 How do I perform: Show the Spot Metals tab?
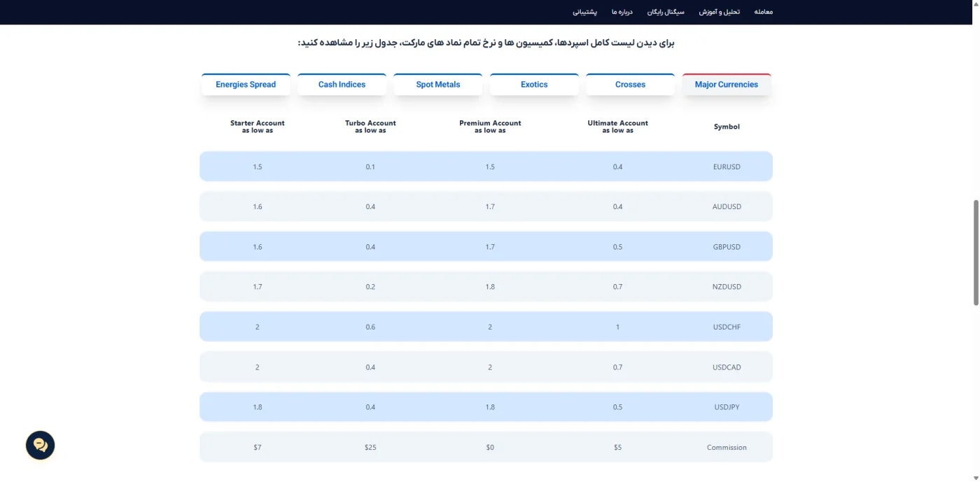(x=438, y=85)
